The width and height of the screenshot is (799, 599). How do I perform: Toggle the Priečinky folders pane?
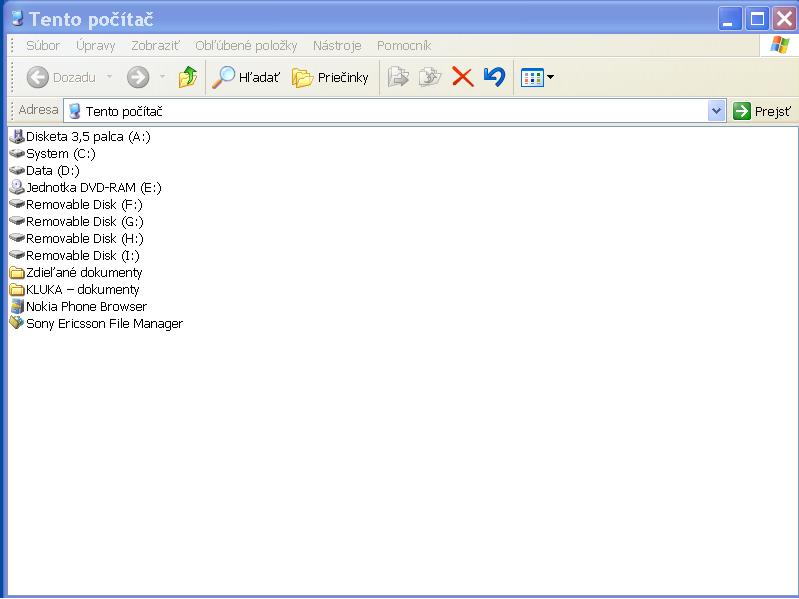point(330,77)
